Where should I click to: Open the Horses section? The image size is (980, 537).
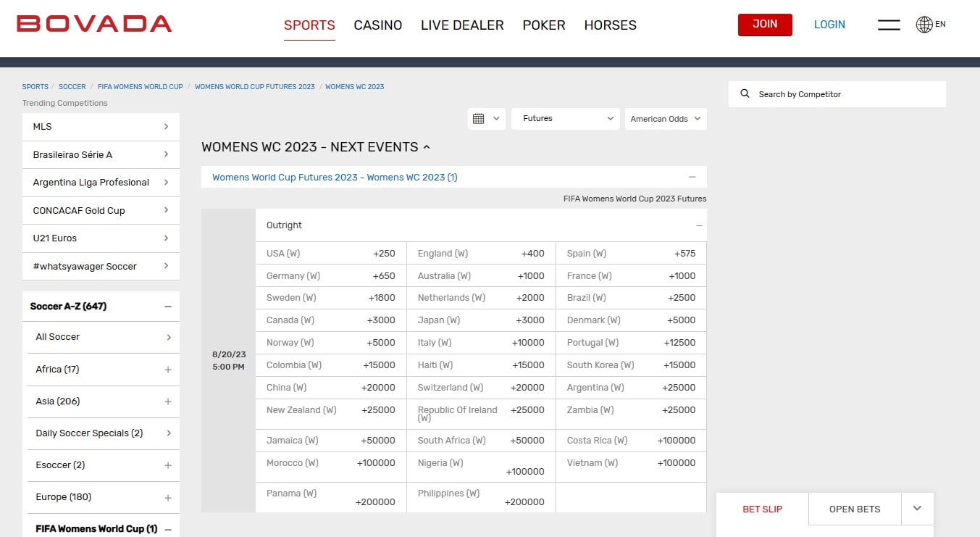coord(611,25)
